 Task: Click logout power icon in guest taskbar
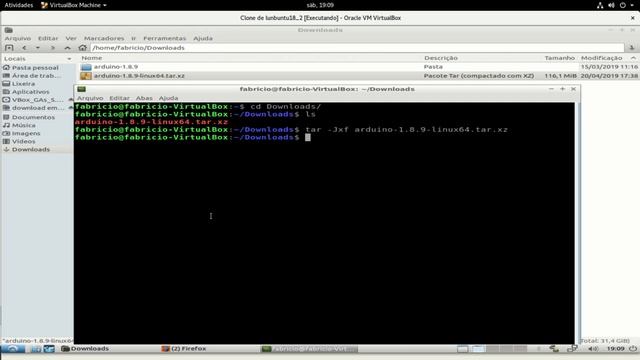(633, 349)
